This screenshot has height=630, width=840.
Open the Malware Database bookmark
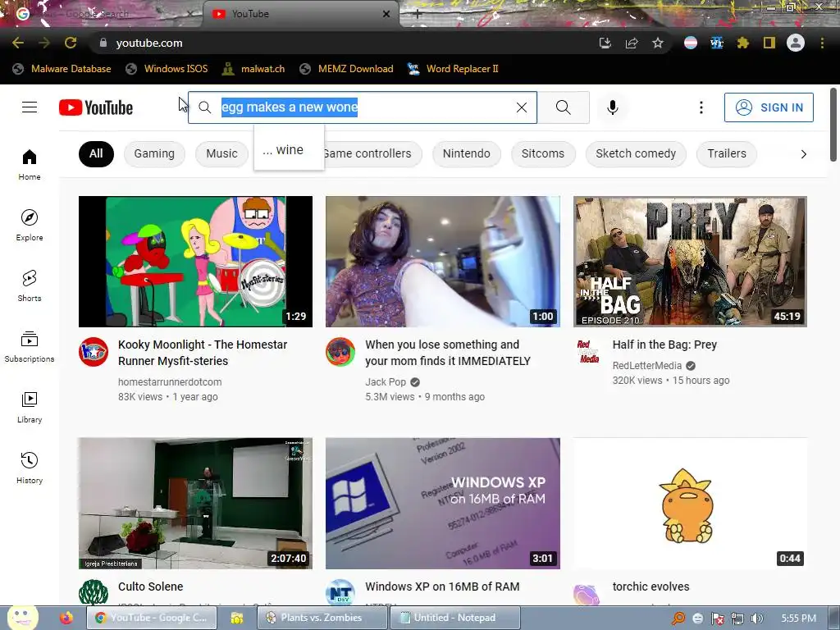point(62,69)
